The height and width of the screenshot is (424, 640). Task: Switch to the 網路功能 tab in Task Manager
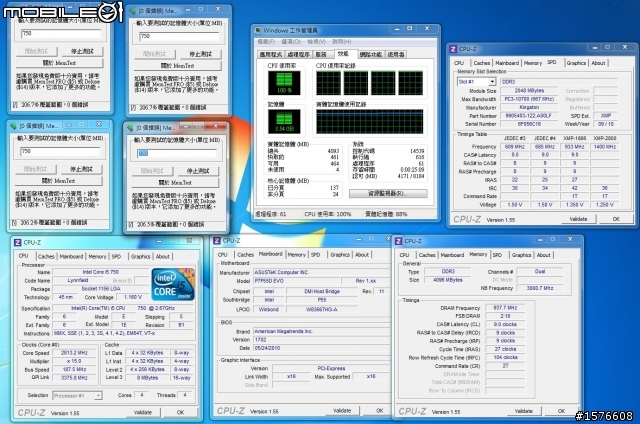point(371,54)
